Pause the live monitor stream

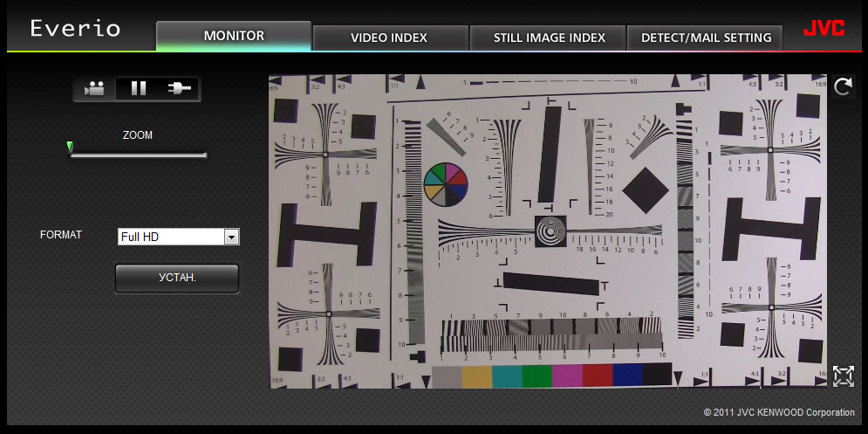point(139,89)
